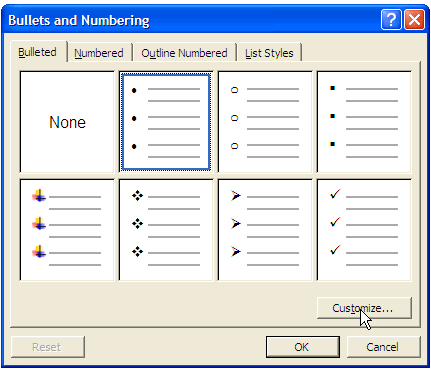
Task: Click the greyed-out Reset button
Action: click(48, 347)
